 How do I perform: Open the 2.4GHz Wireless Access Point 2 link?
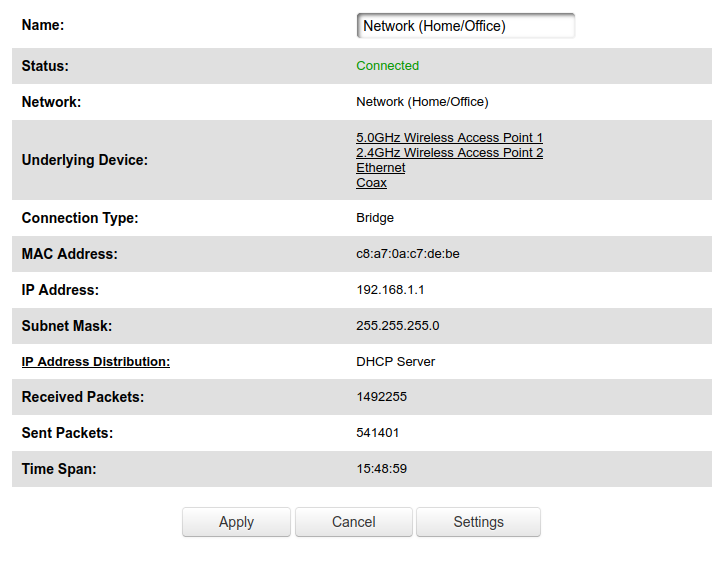click(449, 153)
